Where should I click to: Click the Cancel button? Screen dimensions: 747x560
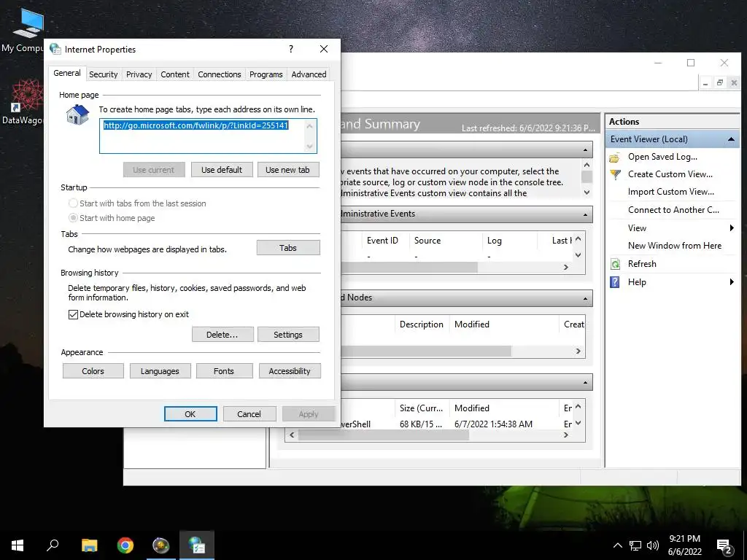tap(249, 414)
